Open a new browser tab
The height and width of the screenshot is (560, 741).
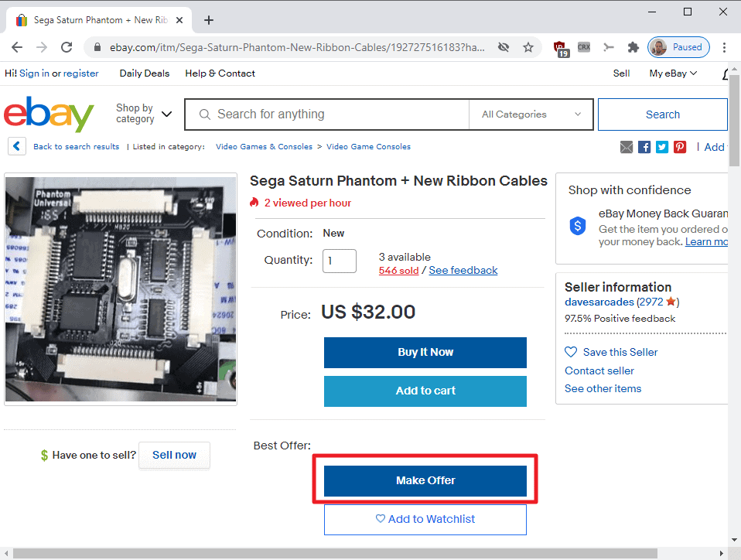pos(209,20)
